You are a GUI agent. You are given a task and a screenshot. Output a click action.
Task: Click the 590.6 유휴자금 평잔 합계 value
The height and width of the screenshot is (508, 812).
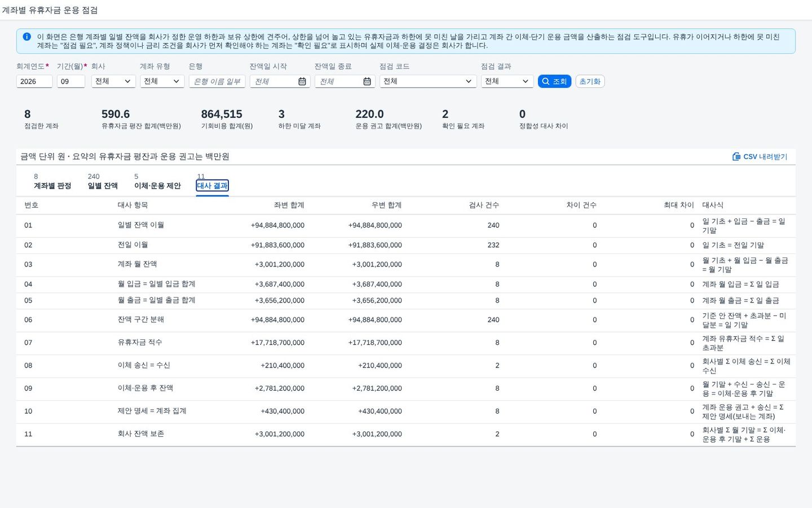pyautogui.click(x=116, y=114)
